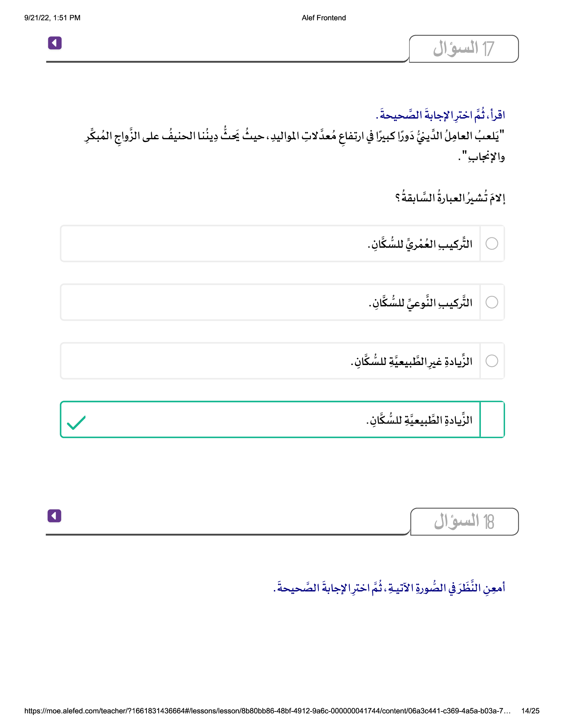Click the question prompt إلام تشير العبارة السابقة
The height and width of the screenshot is (728, 563).
tap(450, 198)
